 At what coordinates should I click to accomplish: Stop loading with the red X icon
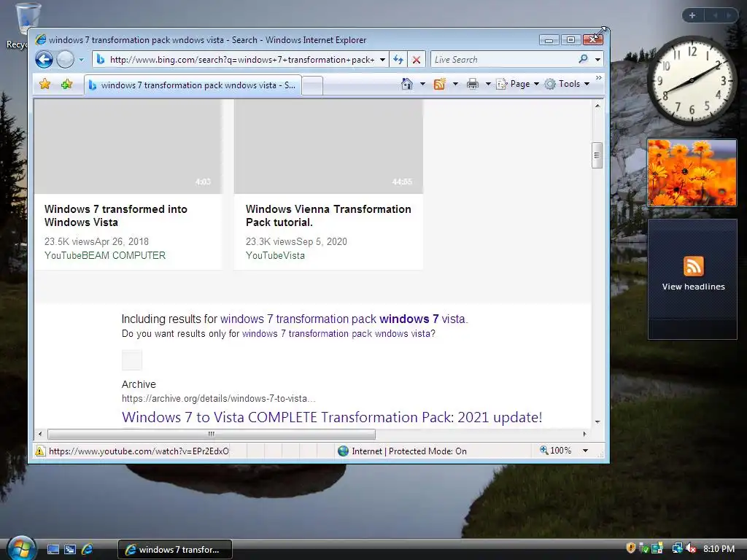[x=417, y=60]
